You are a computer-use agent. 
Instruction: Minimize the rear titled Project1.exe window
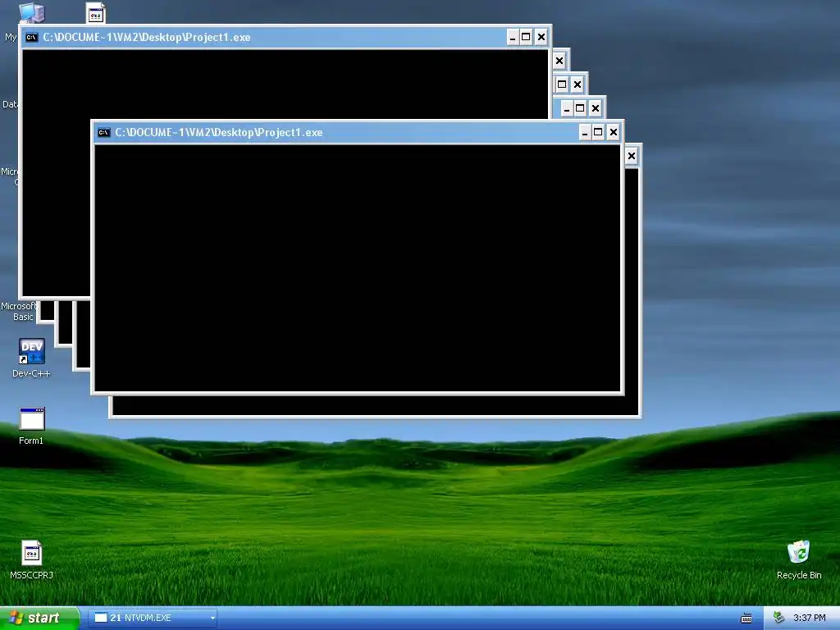pos(512,37)
